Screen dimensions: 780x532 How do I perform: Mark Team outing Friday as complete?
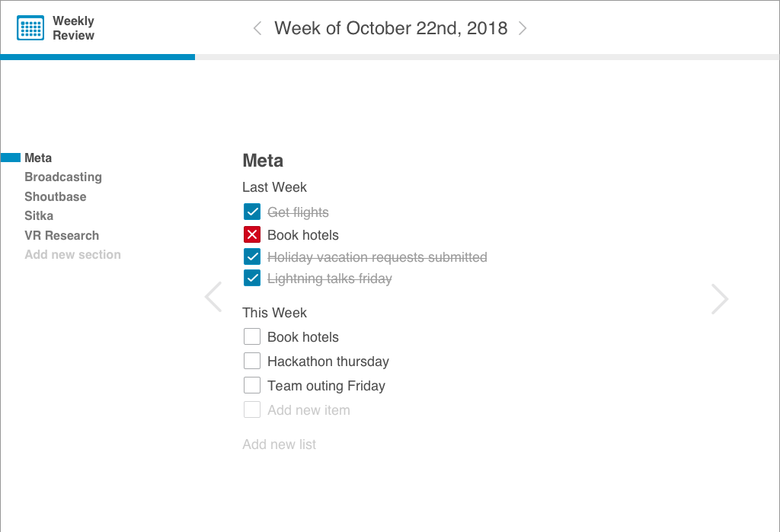pos(252,384)
